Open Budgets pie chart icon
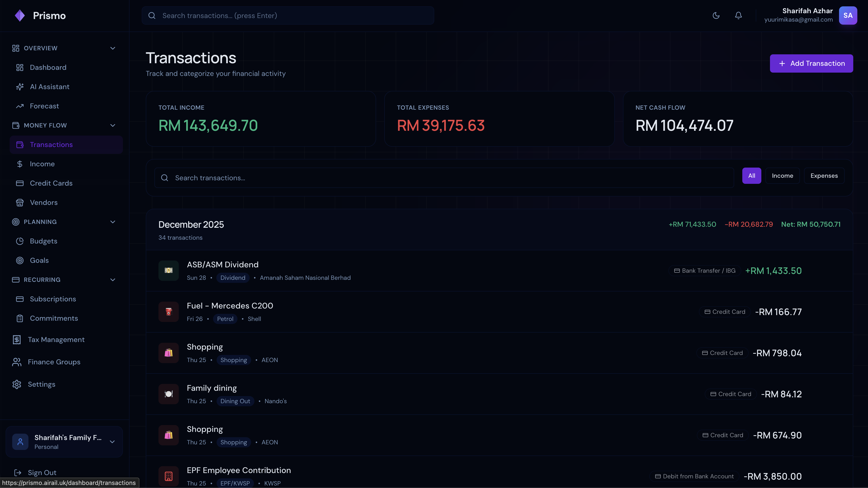 coord(20,241)
